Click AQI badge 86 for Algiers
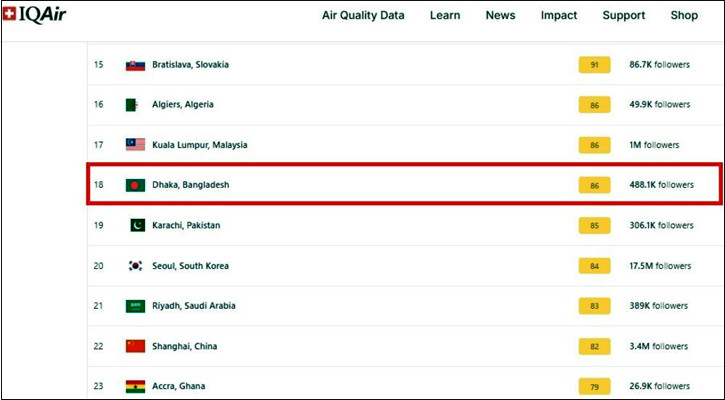The width and height of the screenshot is (725, 400). pyautogui.click(x=595, y=105)
